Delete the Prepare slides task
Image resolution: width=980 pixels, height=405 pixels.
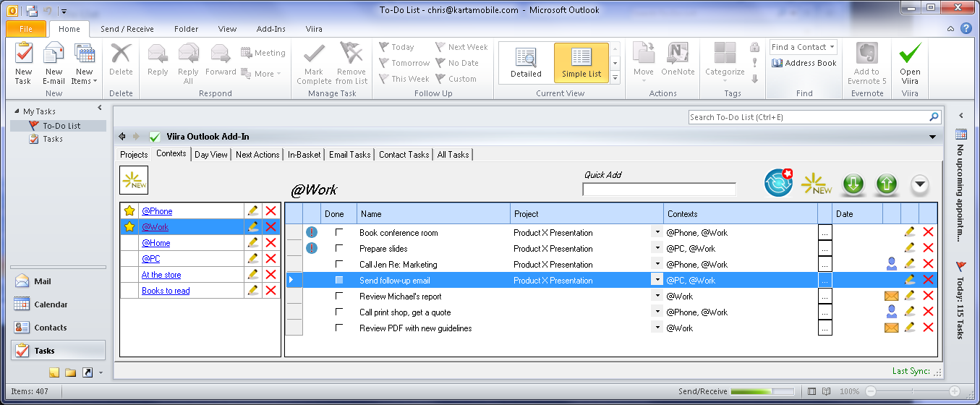tap(929, 248)
